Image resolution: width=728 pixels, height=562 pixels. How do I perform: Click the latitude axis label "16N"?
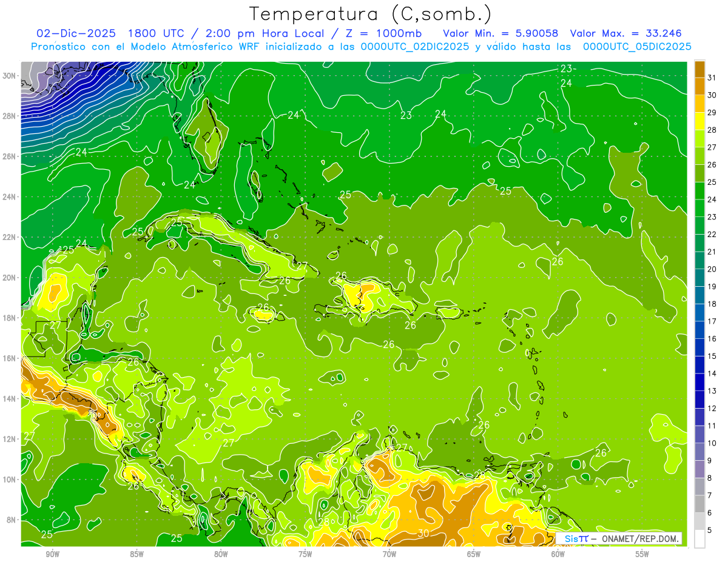[x=10, y=358]
